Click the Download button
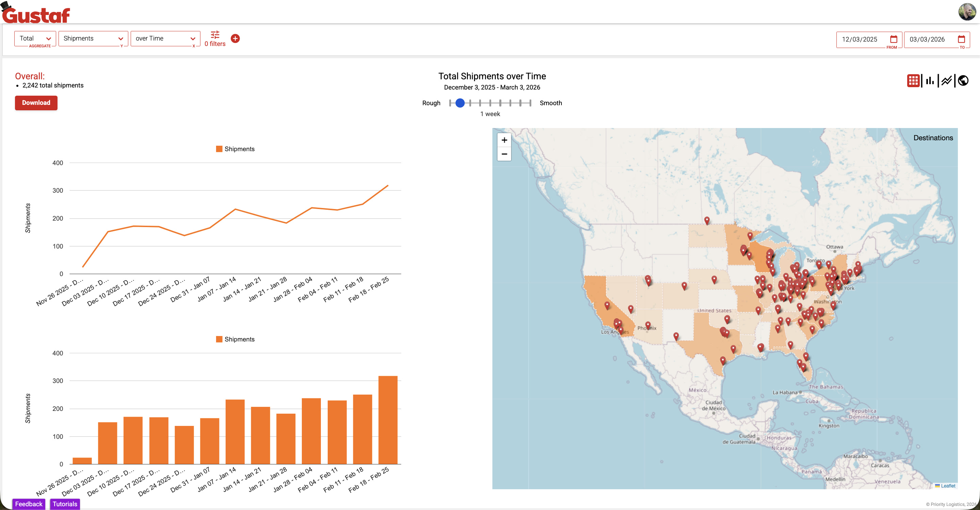 [36, 103]
